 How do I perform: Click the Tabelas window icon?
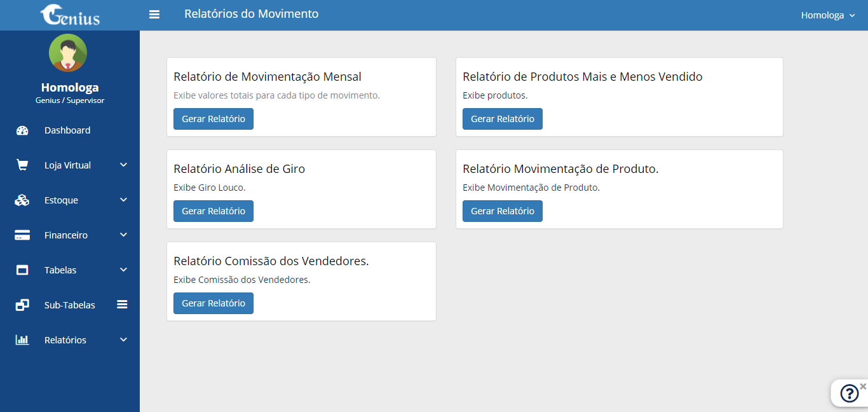click(x=22, y=270)
